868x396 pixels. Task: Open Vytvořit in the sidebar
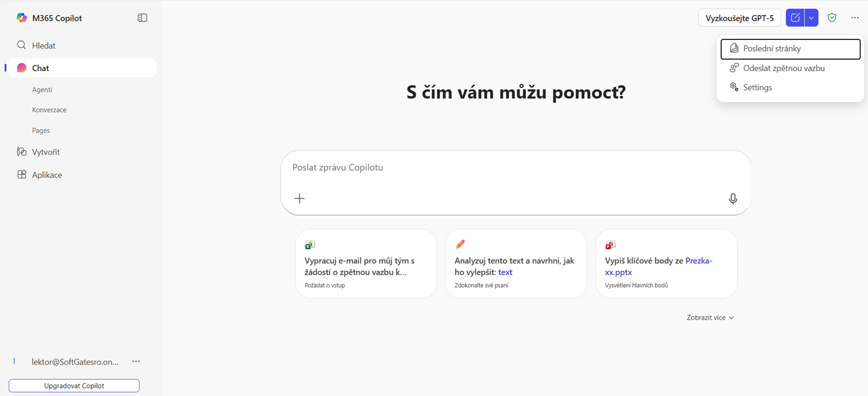tap(46, 152)
